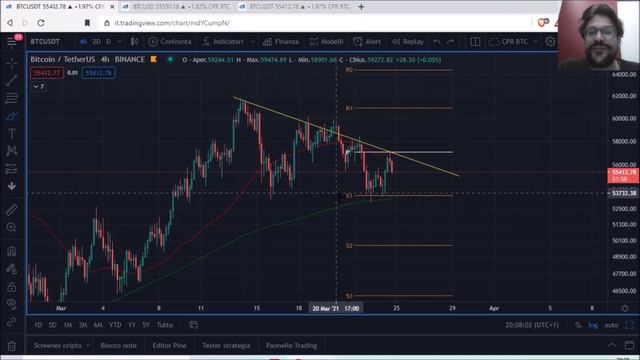Click the blue buy price 55412.78

click(98, 73)
